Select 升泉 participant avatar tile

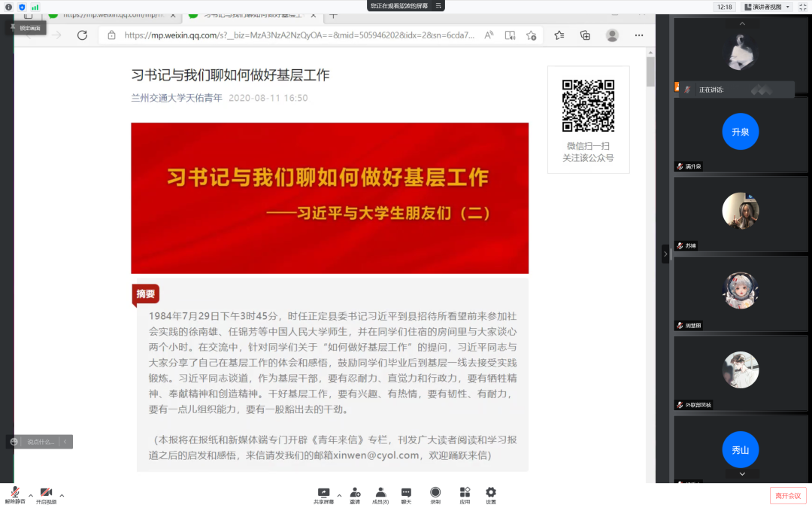tap(741, 134)
